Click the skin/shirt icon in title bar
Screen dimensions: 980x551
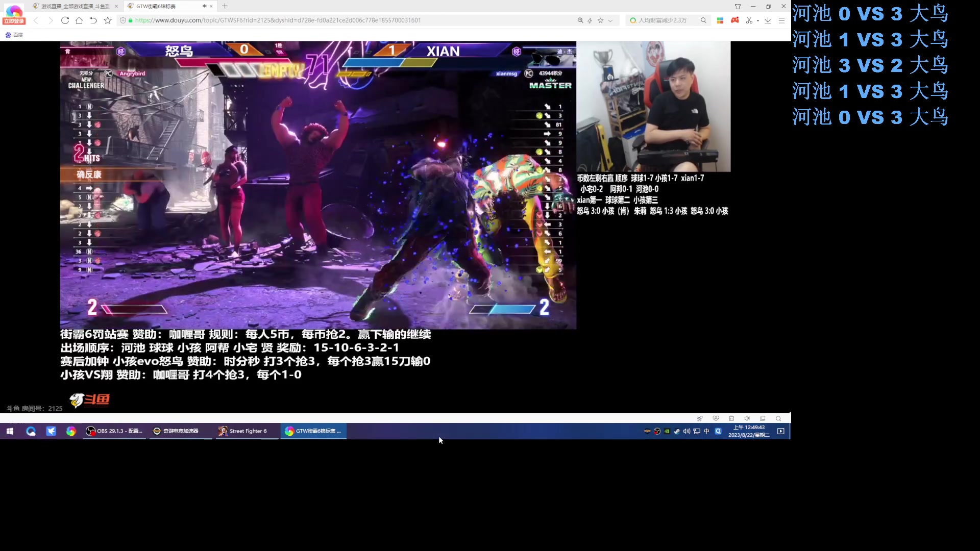[x=738, y=6]
